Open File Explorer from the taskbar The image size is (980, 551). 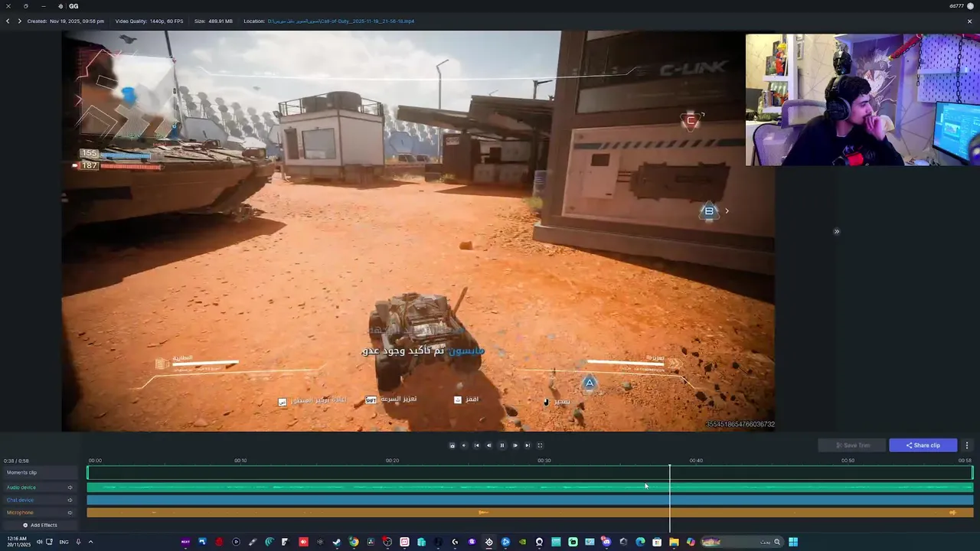click(x=674, y=542)
